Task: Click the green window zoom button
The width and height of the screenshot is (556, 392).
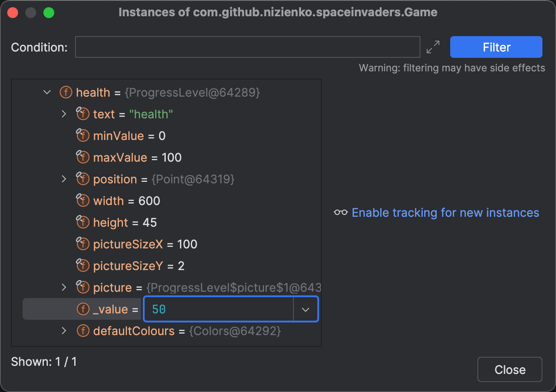Action: click(x=49, y=13)
